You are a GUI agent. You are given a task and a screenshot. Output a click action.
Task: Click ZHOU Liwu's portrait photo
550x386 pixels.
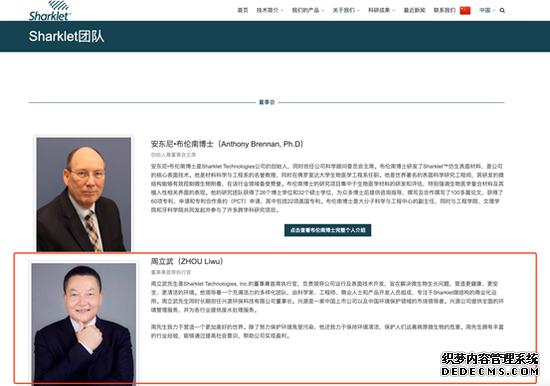[x=83, y=323]
